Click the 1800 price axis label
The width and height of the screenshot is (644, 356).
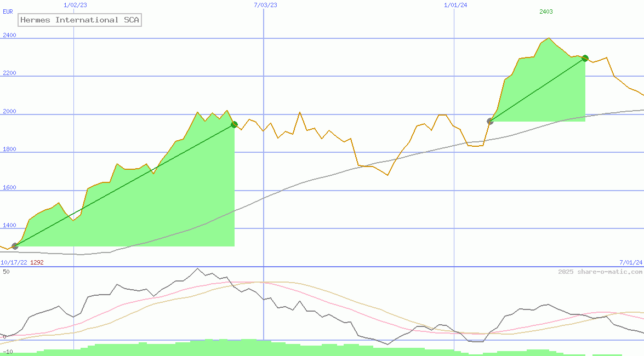[9, 149]
